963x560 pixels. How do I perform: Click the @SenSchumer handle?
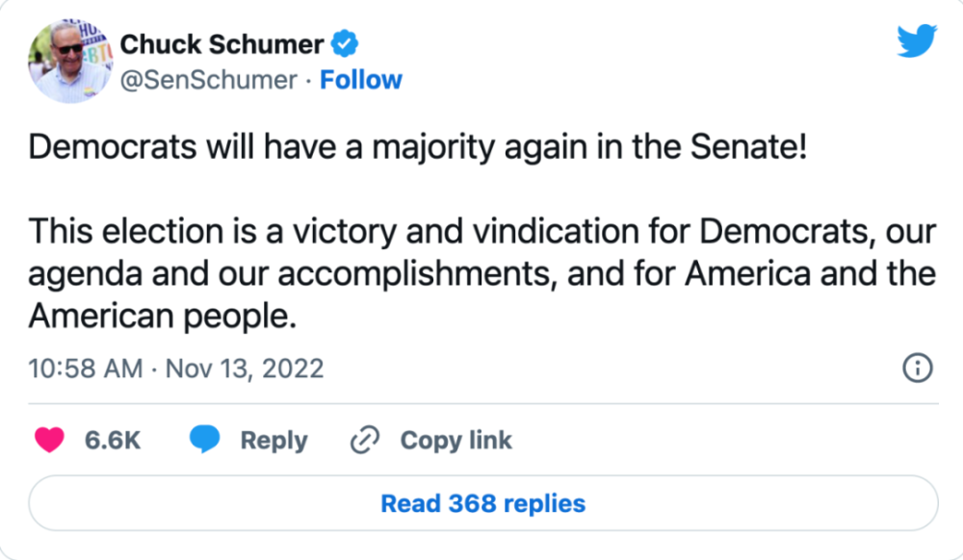pyautogui.click(x=207, y=80)
